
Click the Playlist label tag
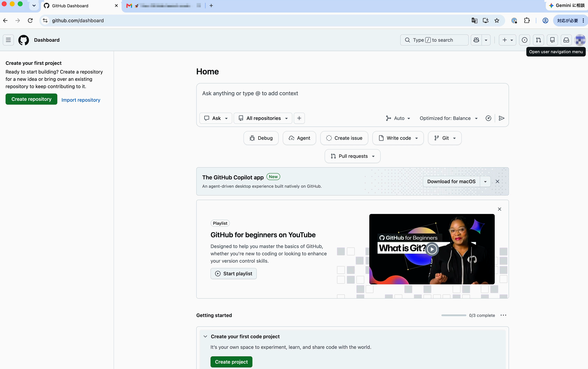(x=220, y=223)
